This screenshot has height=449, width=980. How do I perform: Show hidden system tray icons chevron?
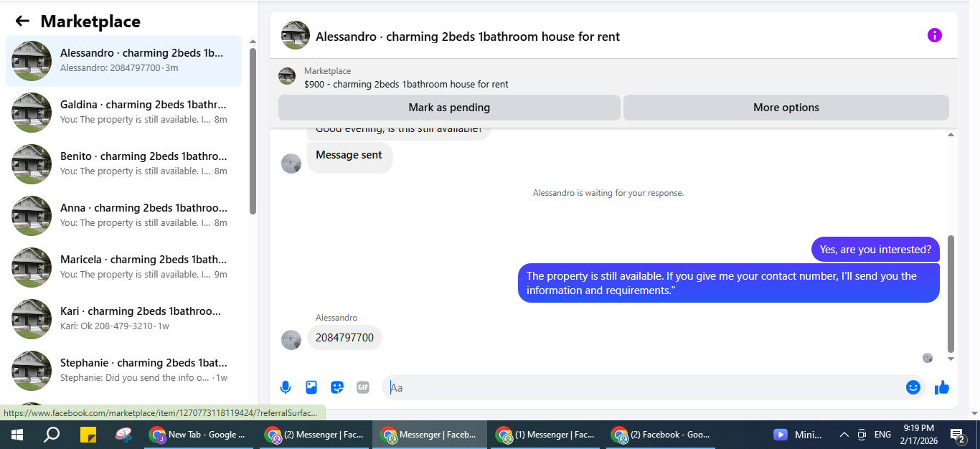point(844,435)
